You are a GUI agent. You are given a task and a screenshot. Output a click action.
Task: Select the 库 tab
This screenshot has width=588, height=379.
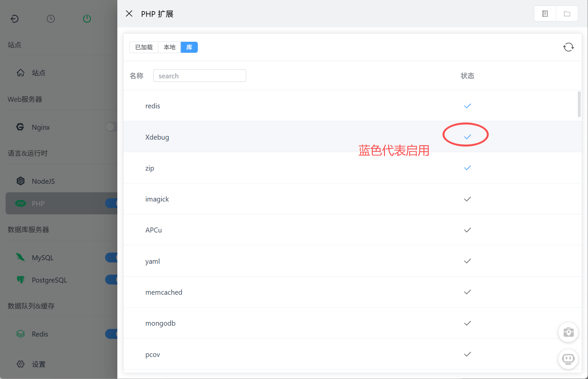coord(189,47)
